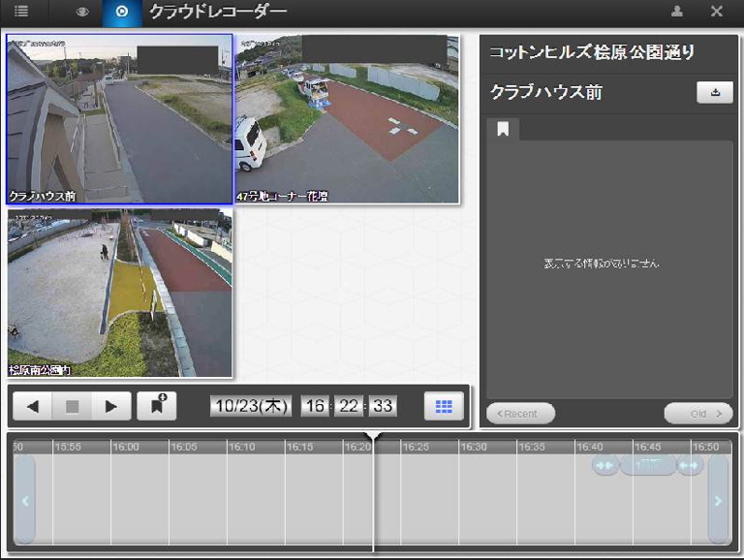Select the 47号地コーナー花壇 camera thumbnail
Image resolution: width=744 pixels, height=560 pixels.
pyautogui.click(x=347, y=119)
